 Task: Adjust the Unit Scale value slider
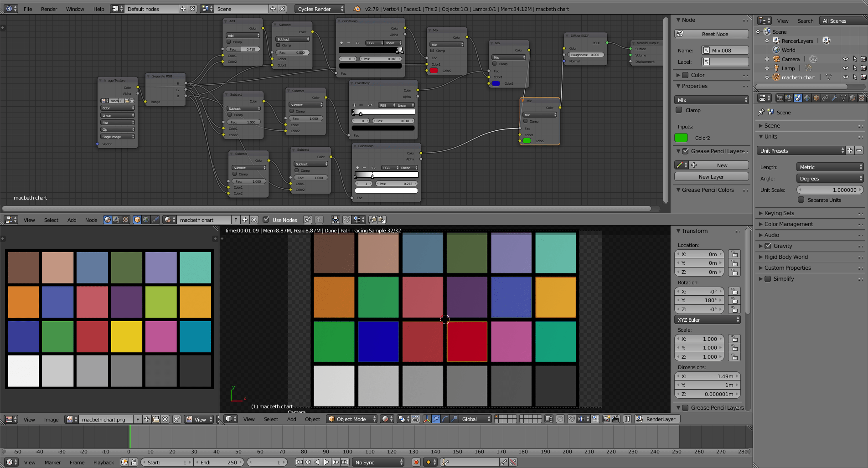point(830,190)
